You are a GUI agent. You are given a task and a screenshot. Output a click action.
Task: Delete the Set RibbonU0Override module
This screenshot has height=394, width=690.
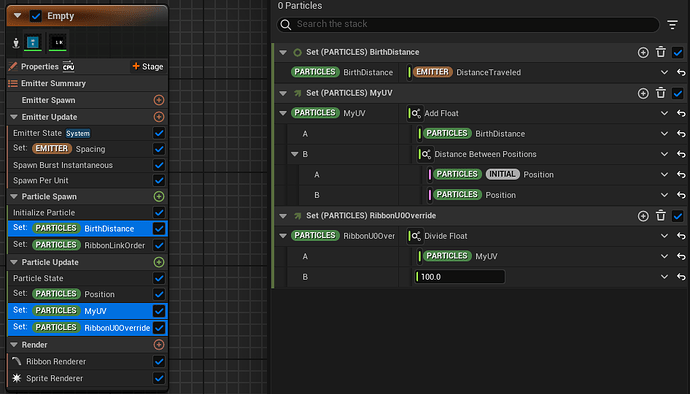[661, 216]
